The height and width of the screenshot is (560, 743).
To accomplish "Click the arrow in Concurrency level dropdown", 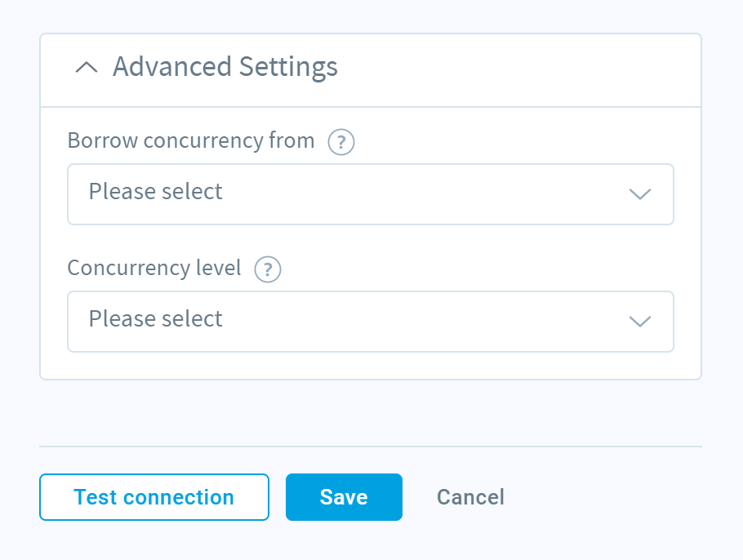I will 639,322.
